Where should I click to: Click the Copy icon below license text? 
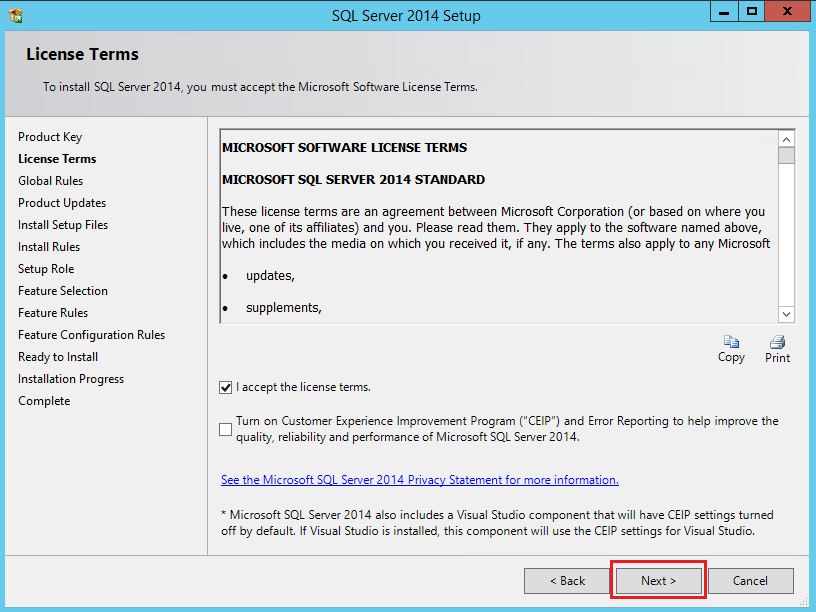click(731, 342)
